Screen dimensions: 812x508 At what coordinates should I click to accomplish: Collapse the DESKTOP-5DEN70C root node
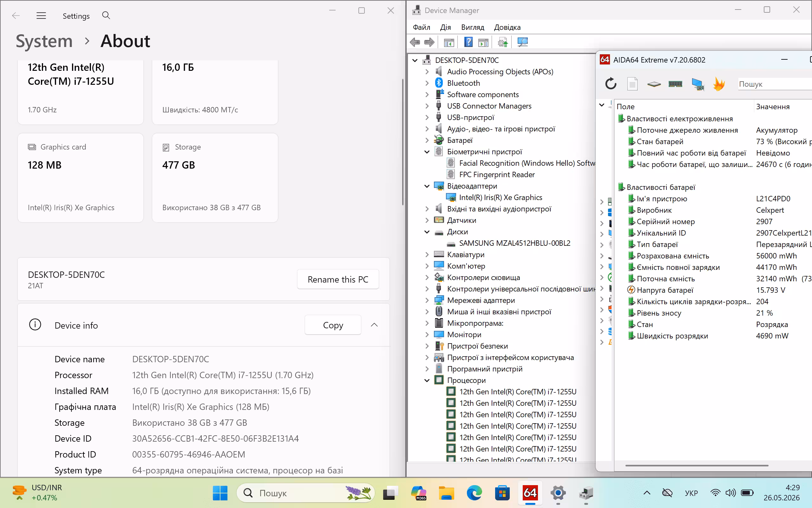(415, 60)
